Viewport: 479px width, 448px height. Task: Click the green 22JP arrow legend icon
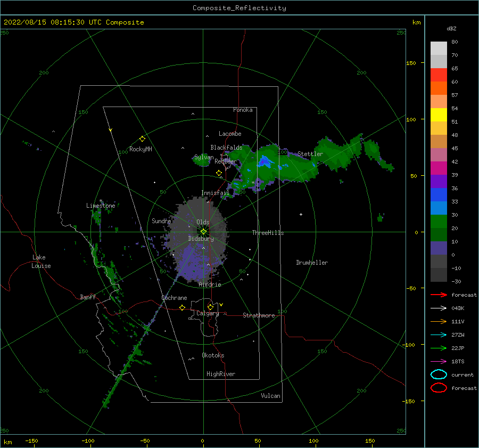point(439,348)
